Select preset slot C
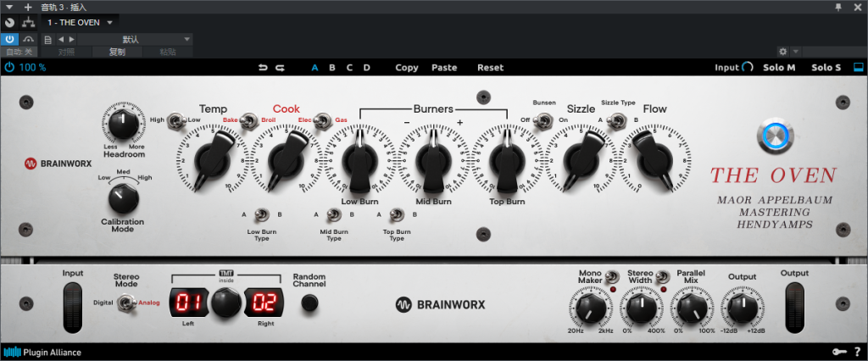 349,68
